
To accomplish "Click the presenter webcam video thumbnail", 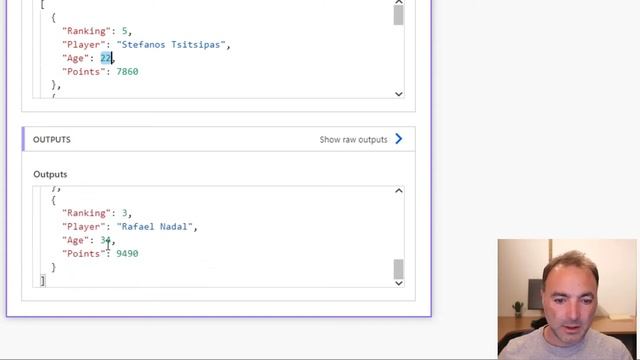I will tap(567, 299).
